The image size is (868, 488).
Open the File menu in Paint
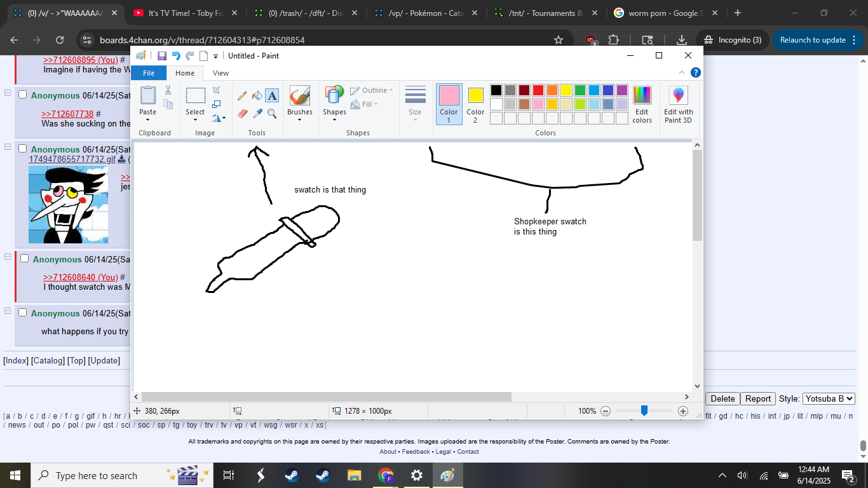click(x=149, y=73)
